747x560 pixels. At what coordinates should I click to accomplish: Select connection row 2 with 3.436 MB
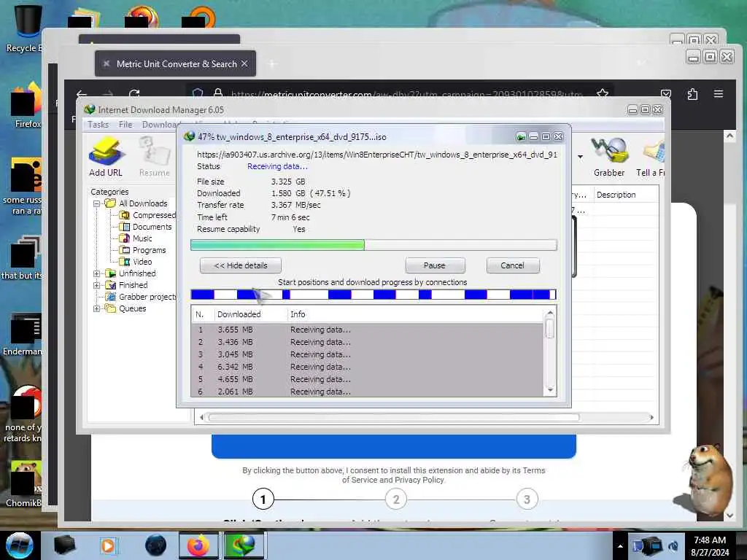[367, 342]
